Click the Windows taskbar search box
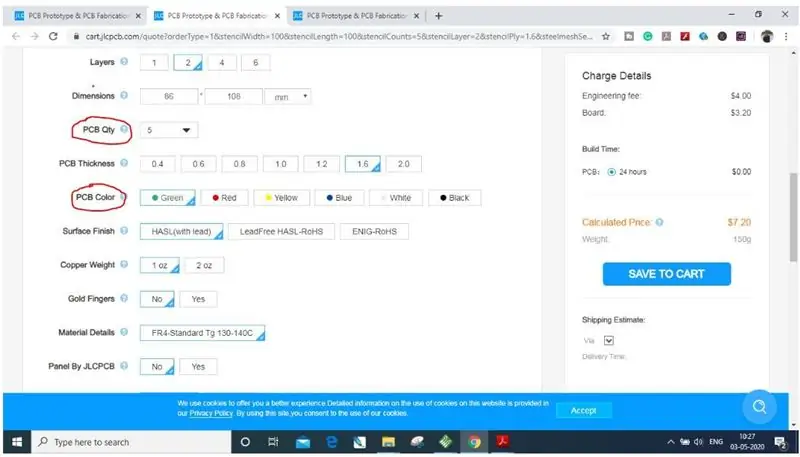800x457 pixels. pyautogui.click(x=132, y=442)
